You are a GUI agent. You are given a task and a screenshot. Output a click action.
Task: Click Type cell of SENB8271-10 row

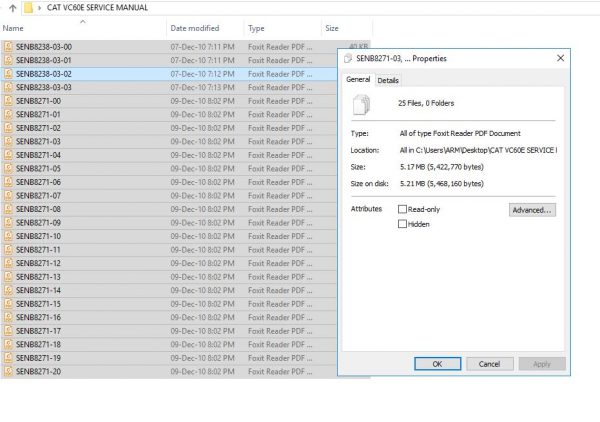(280, 236)
